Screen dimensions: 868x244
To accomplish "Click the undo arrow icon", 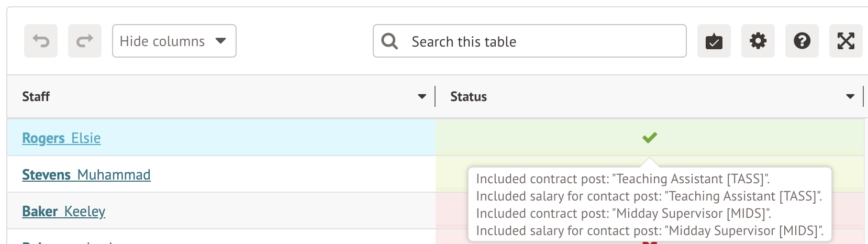I will click(x=41, y=41).
